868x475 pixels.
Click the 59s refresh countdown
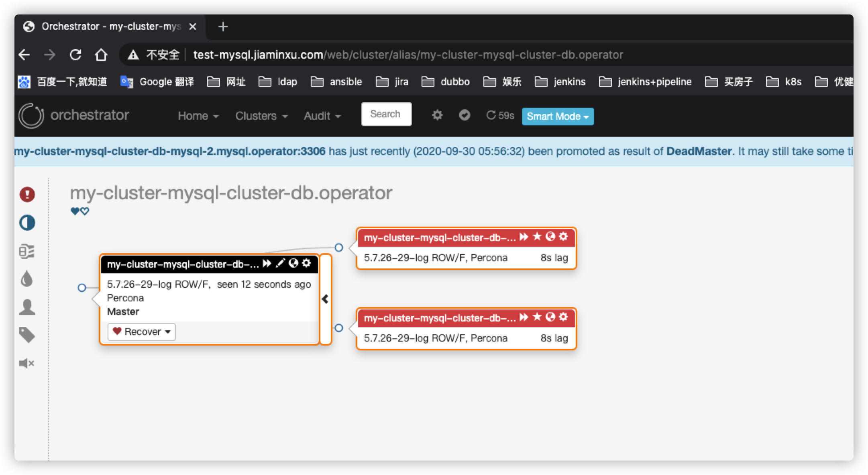pyautogui.click(x=500, y=116)
